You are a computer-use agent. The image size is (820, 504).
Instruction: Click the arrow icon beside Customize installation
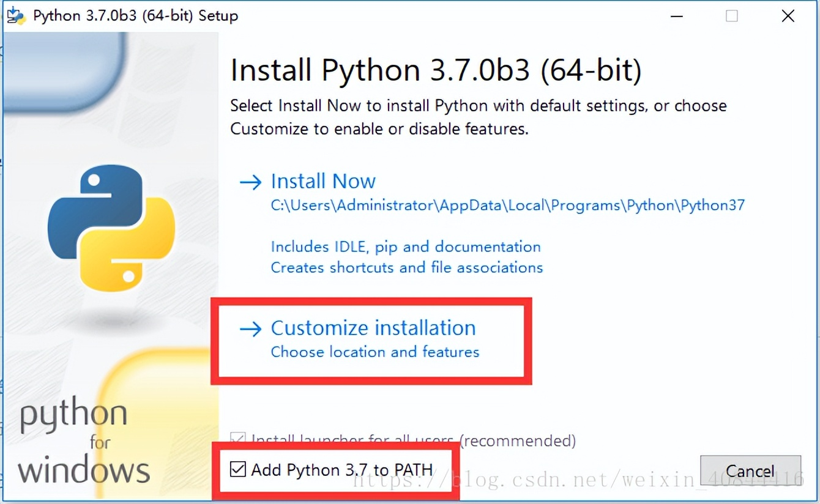252,328
